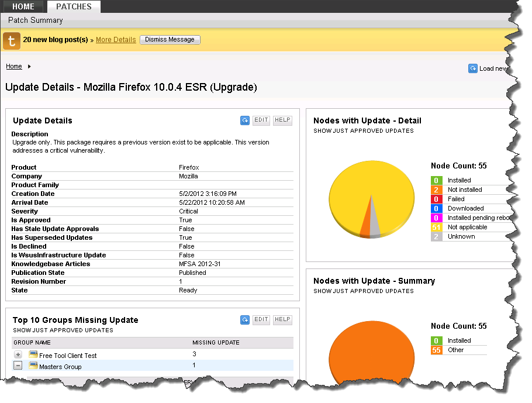Click the 'Nodes with Update - Summary' heading
The image size is (532, 403).
click(374, 281)
